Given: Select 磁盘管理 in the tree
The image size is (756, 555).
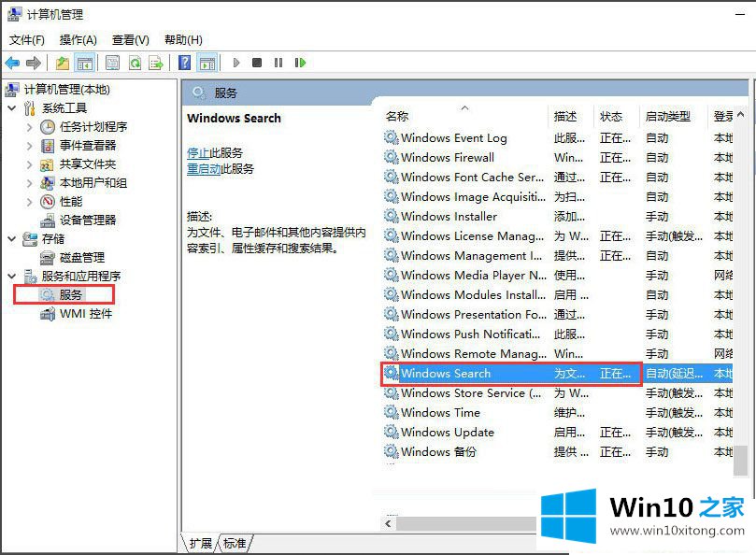Looking at the screenshot, I should pos(82,258).
